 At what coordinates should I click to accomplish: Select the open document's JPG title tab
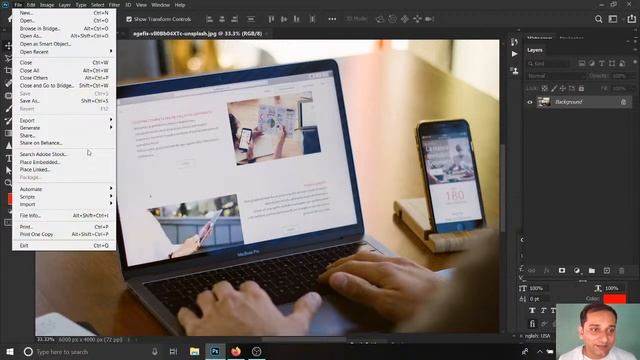pyautogui.click(x=197, y=33)
